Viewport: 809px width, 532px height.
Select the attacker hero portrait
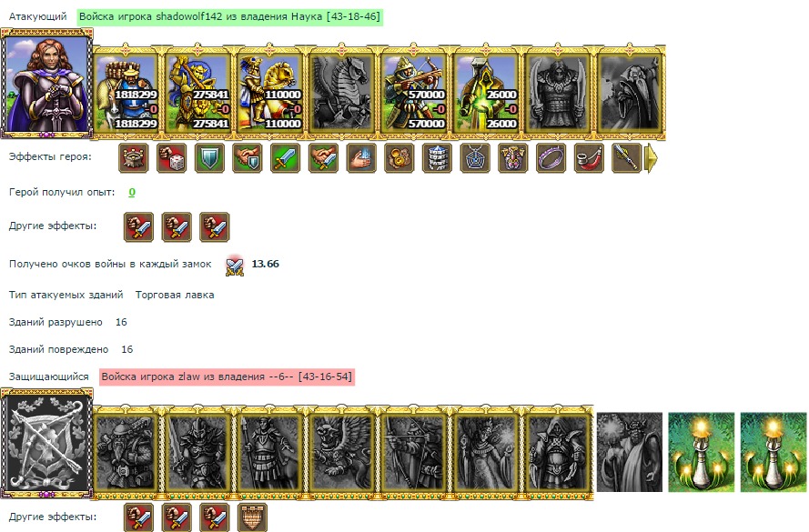pos(46,84)
